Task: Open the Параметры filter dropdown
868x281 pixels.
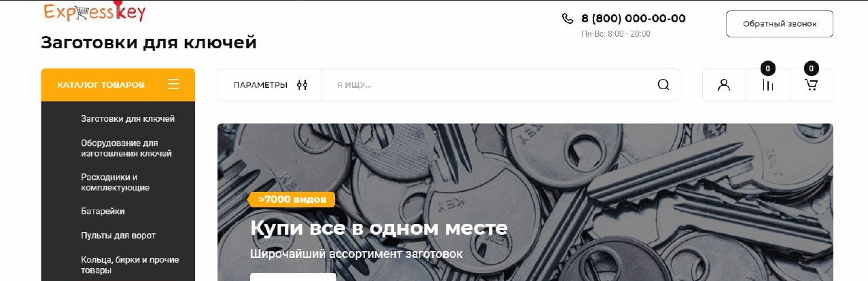Action: [x=270, y=85]
